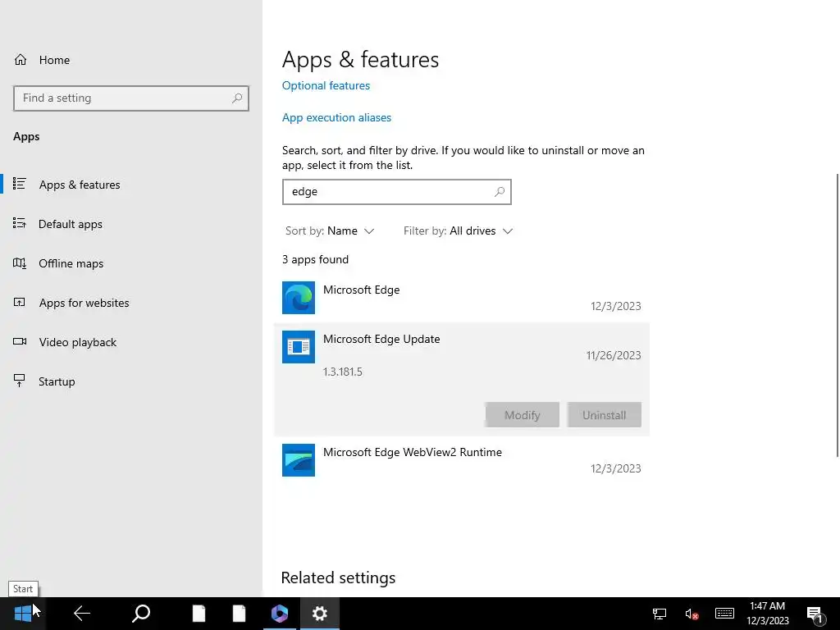This screenshot has width=840, height=630.
Task: Select Startup in the sidebar
Action: coord(131,381)
